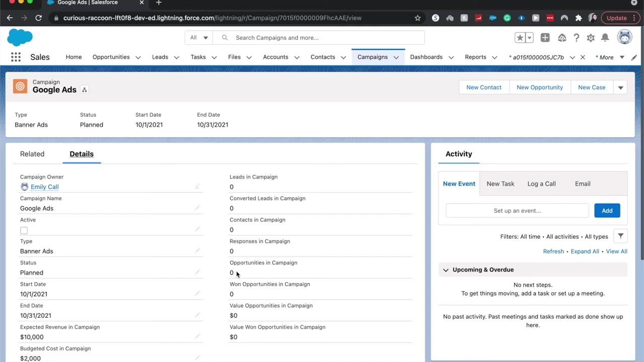Screen dimensions: 644x362
Task: Bookmark page with star icon
Action: (x=418, y=18)
